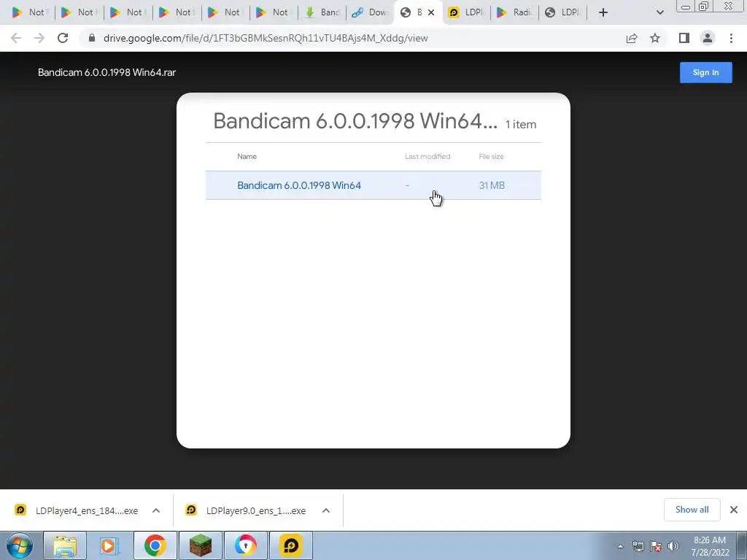
Task: Expand the tab search dropdown
Action: (659, 12)
